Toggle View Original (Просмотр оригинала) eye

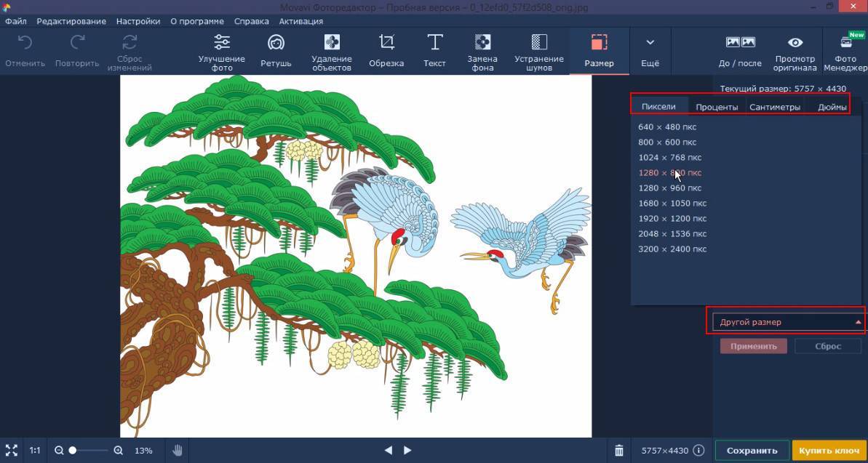pyautogui.click(x=795, y=51)
